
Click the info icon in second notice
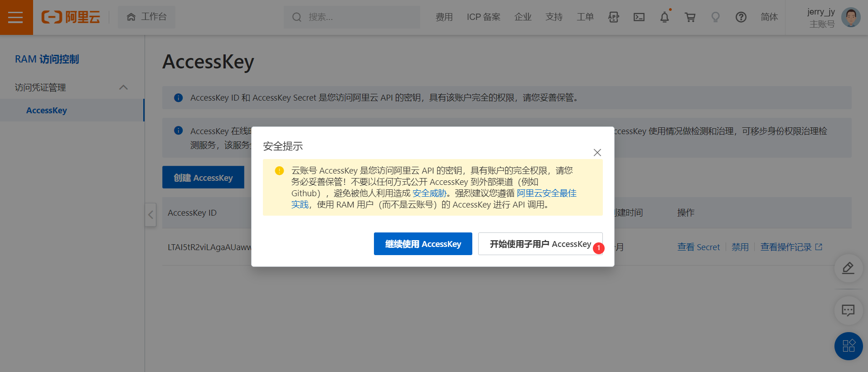(179, 130)
